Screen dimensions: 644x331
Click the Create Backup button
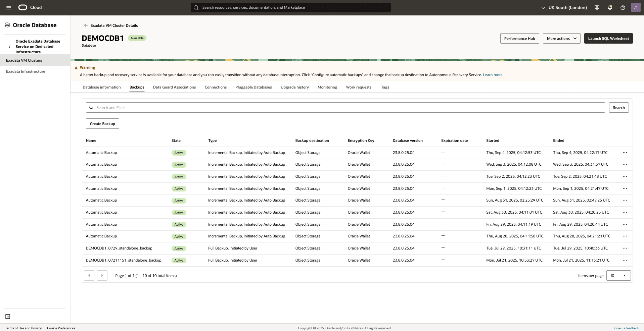(102, 123)
